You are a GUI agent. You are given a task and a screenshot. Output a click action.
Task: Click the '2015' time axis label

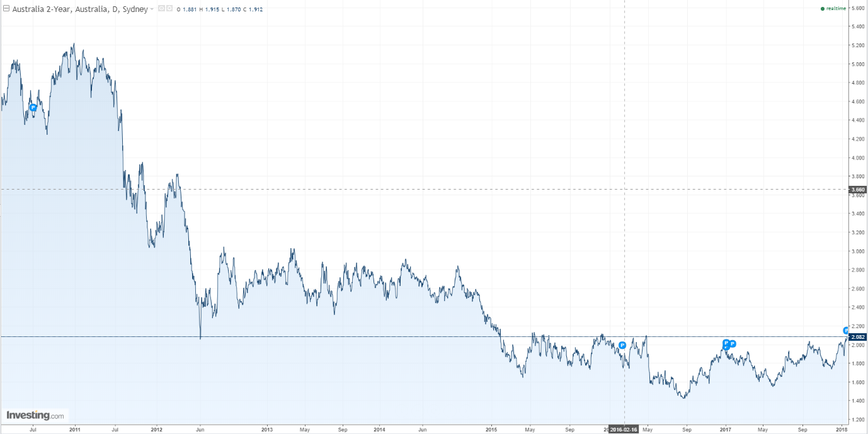[492, 430]
